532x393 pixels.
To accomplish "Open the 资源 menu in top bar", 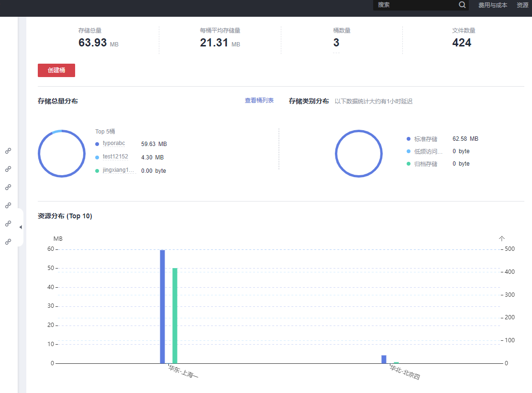I will 523,5.
